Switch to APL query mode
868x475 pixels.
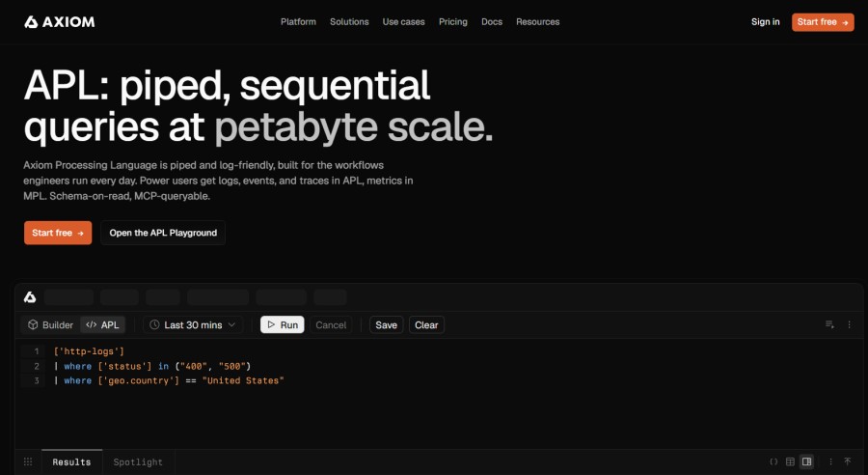tap(103, 324)
